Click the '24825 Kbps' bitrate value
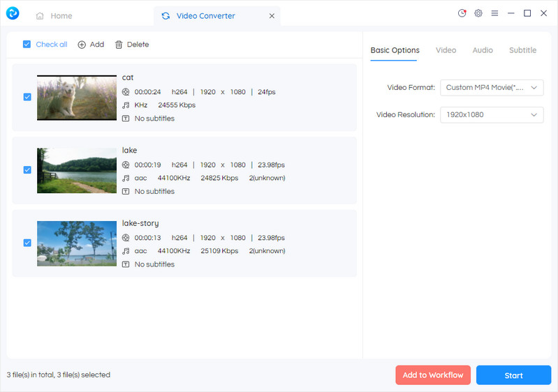This screenshot has width=558, height=392. point(219,178)
